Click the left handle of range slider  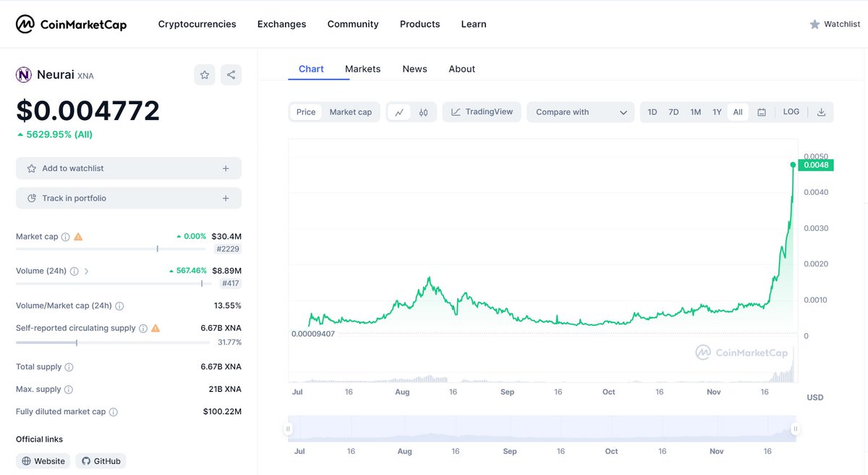tap(289, 429)
